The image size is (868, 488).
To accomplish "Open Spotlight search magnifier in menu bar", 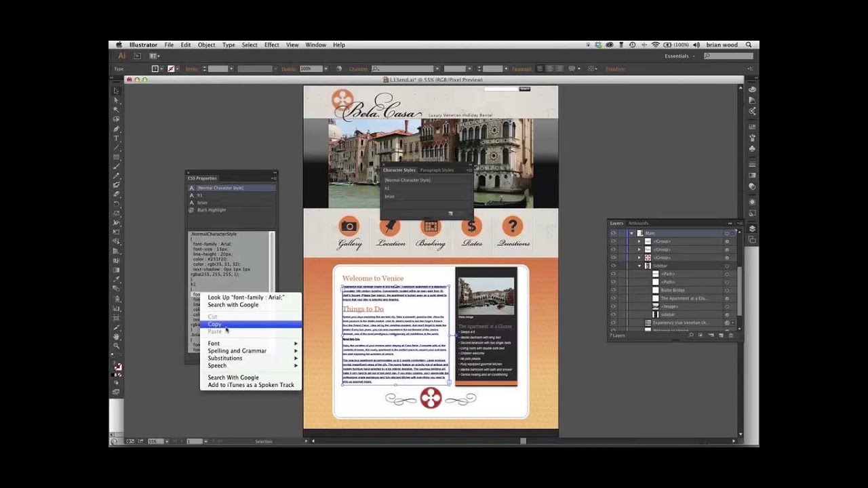I will [749, 45].
